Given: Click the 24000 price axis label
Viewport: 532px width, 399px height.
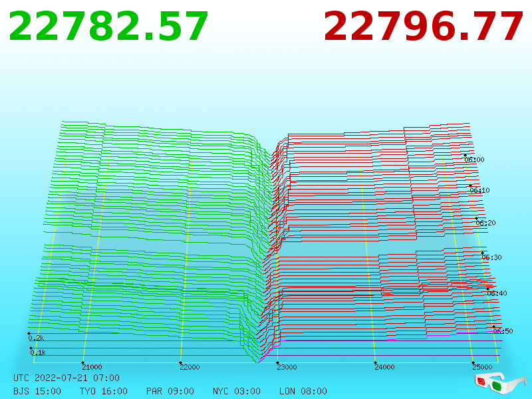Looking at the screenshot, I should [384, 367].
